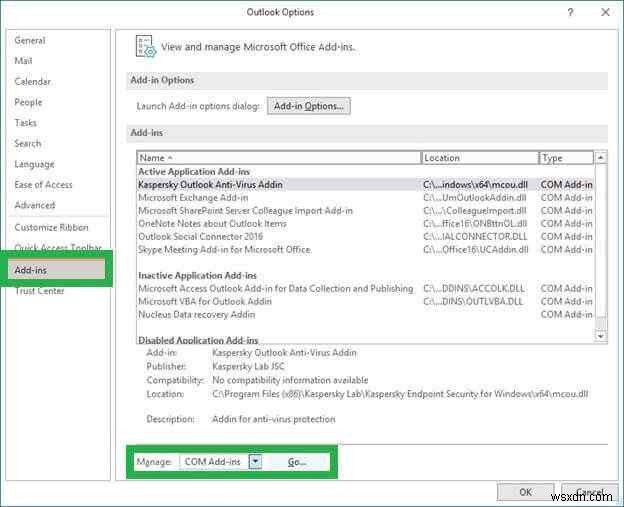624x507 pixels.
Task: Sort add-ins by Type column header
Action: [x=566, y=158]
